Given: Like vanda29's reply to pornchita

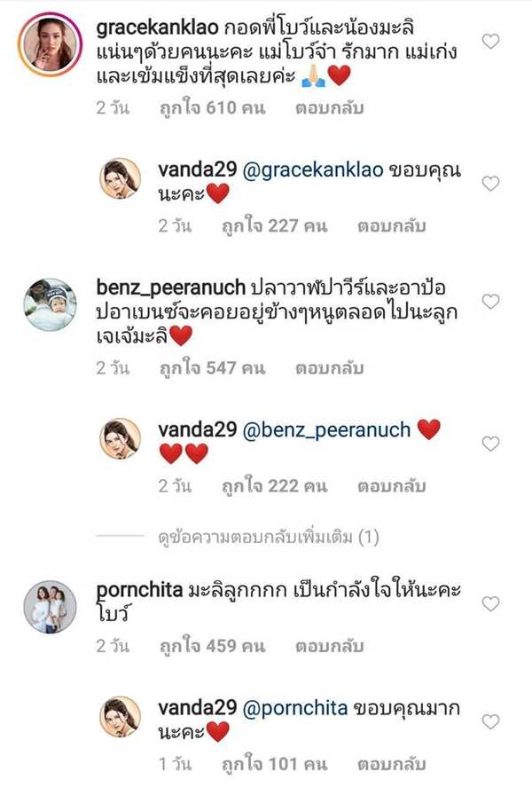Looking at the screenshot, I should pos(490,721).
